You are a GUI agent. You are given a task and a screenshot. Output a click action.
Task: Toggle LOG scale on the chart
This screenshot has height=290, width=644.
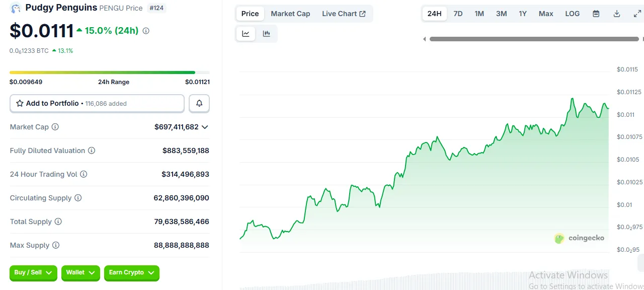click(572, 14)
